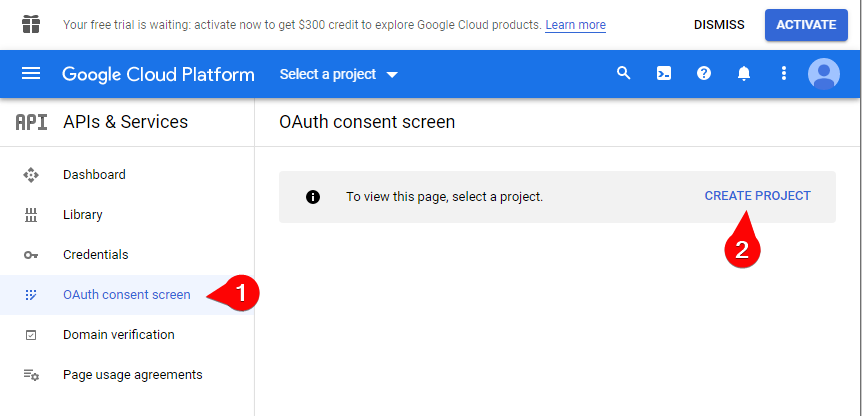862x416 pixels.
Task: Open Library in the sidebar
Action: pyautogui.click(x=82, y=215)
